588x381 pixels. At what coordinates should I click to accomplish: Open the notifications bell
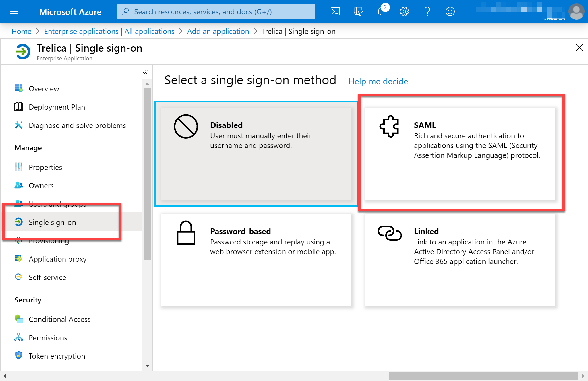[x=381, y=11]
